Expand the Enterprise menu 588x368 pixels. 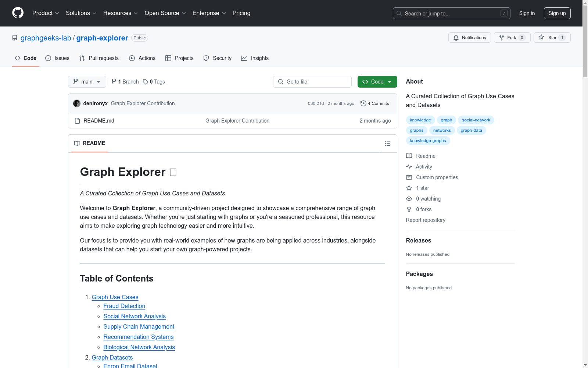pyautogui.click(x=209, y=13)
